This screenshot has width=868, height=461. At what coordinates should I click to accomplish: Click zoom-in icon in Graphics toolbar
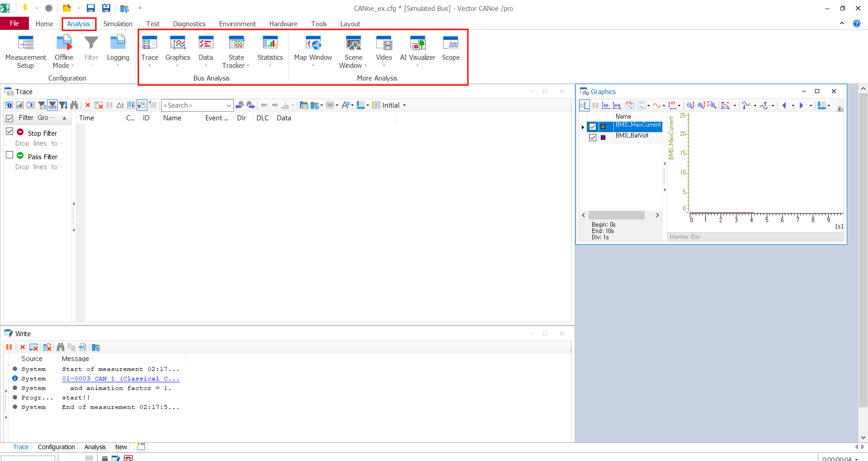702,105
